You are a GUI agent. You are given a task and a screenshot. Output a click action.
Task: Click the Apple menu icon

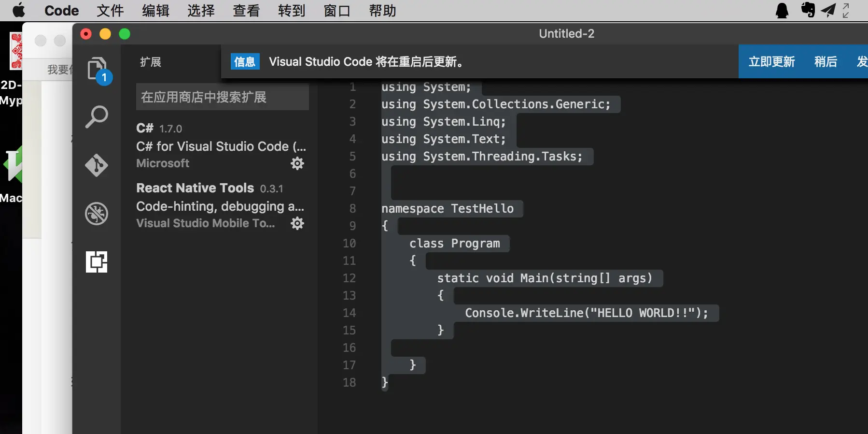click(19, 10)
